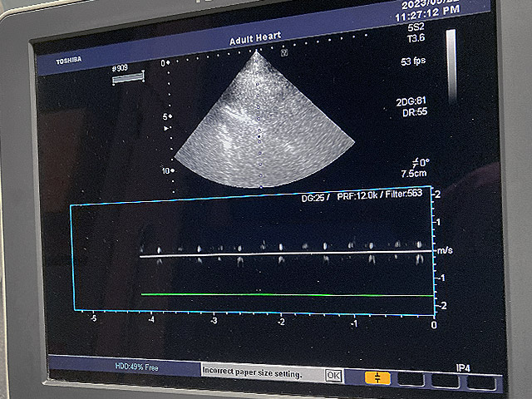Click the white Doppler baseline
The image size is (532, 399).
287,254
